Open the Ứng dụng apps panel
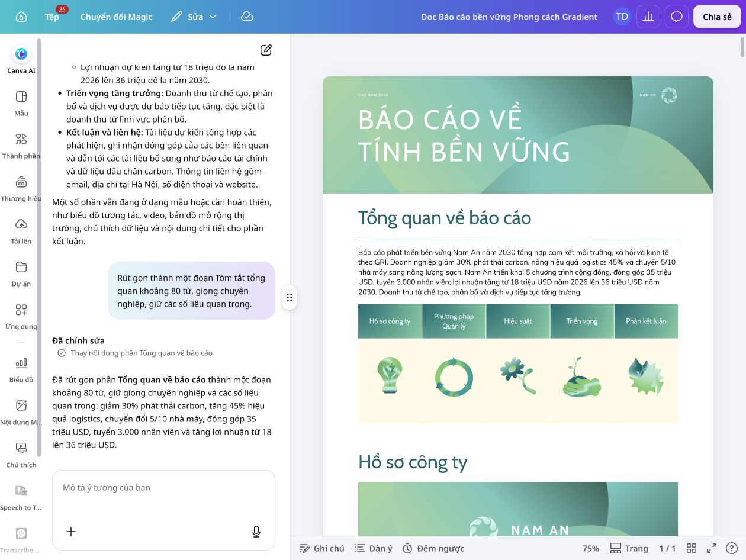The image size is (746, 560). tap(21, 316)
